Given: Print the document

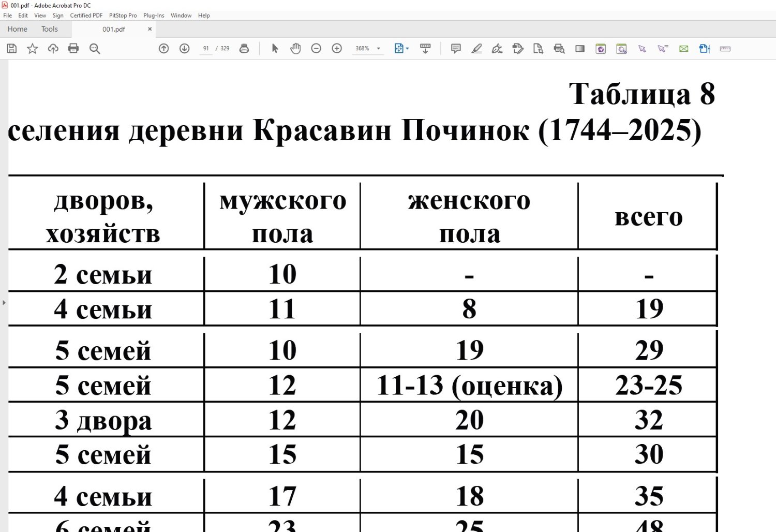Looking at the screenshot, I should 73,49.
